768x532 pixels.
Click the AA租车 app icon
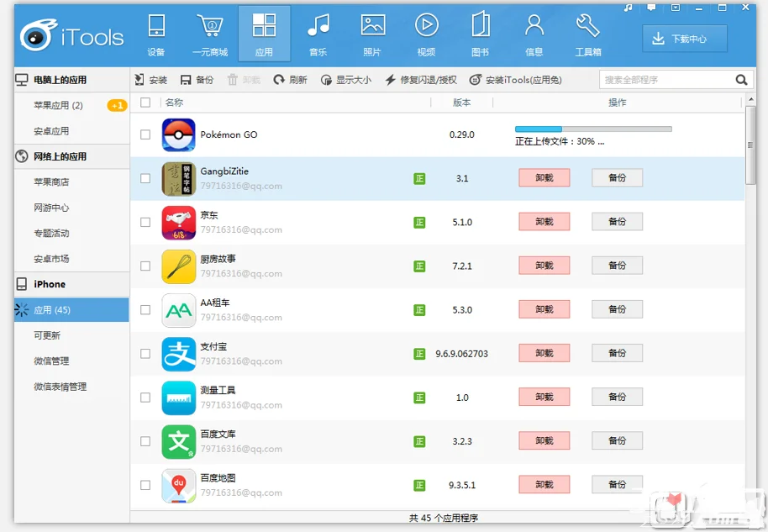[179, 310]
